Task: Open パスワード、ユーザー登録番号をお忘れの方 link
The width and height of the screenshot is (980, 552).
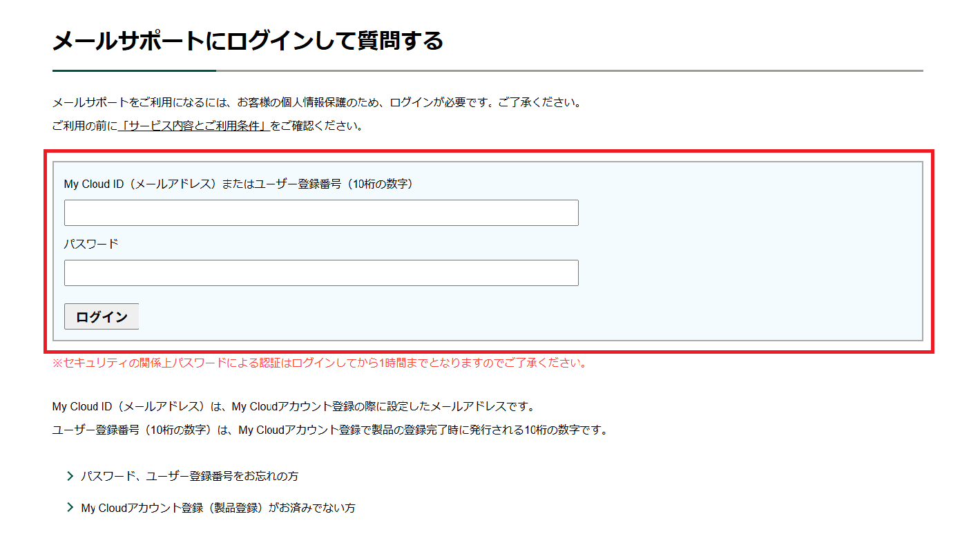Action: pyautogui.click(x=189, y=476)
